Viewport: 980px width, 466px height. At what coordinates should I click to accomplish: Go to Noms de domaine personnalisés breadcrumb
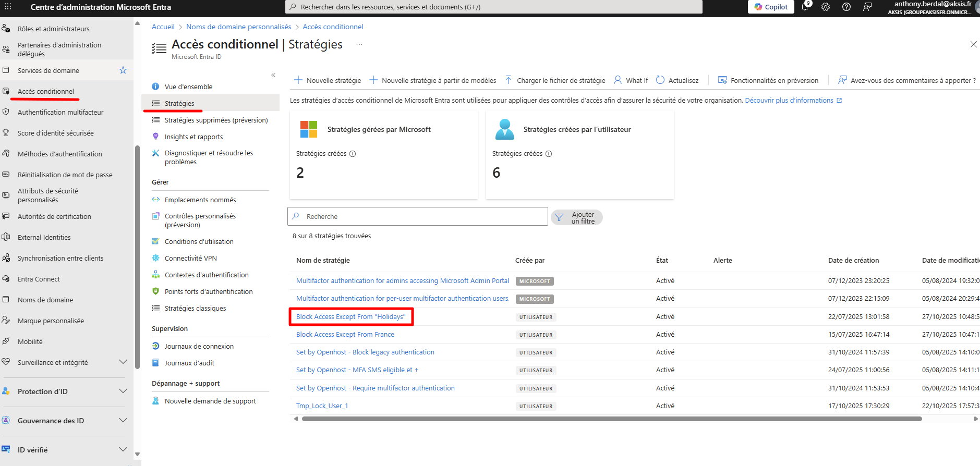pos(239,27)
